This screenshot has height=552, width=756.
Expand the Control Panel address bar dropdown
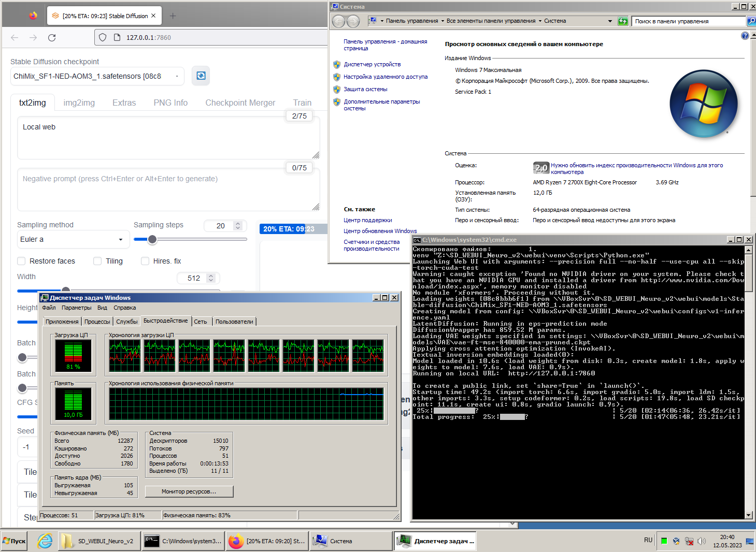click(x=610, y=21)
